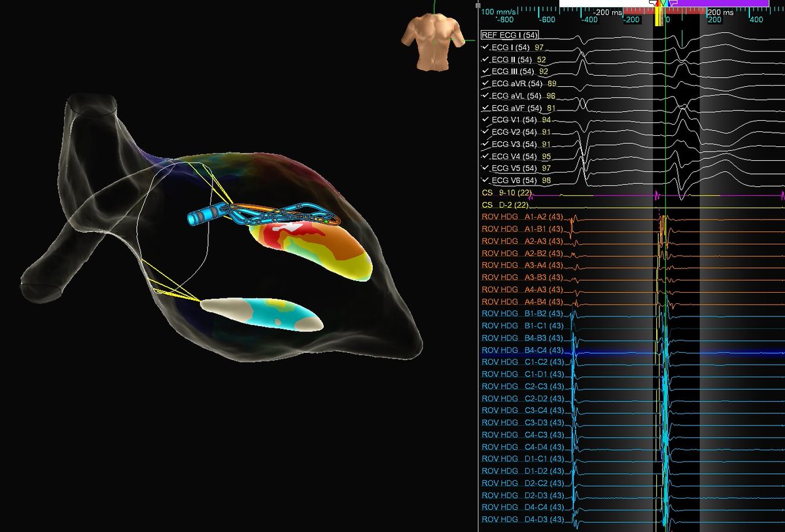Click the -400 tick label on time ruler
785x532 pixels.
(x=589, y=20)
